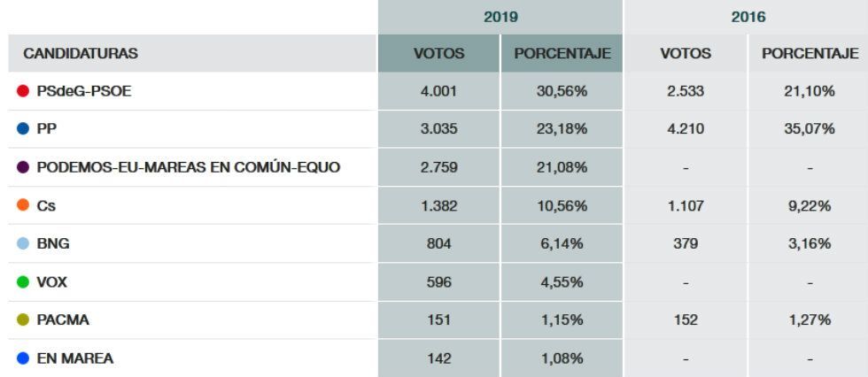Click the 2019 PORCENTAJE column header

click(x=562, y=53)
